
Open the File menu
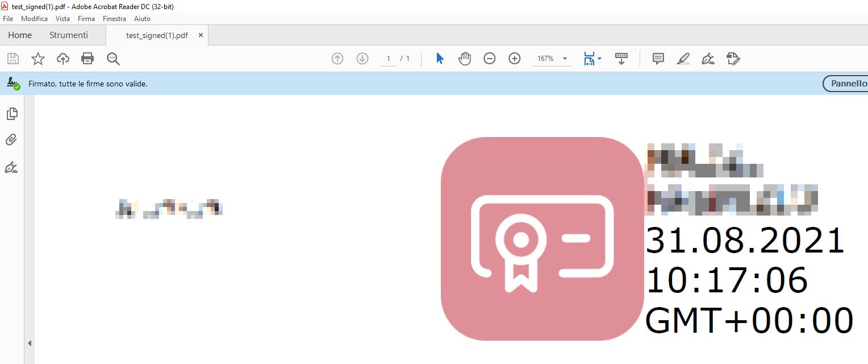(x=8, y=19)
